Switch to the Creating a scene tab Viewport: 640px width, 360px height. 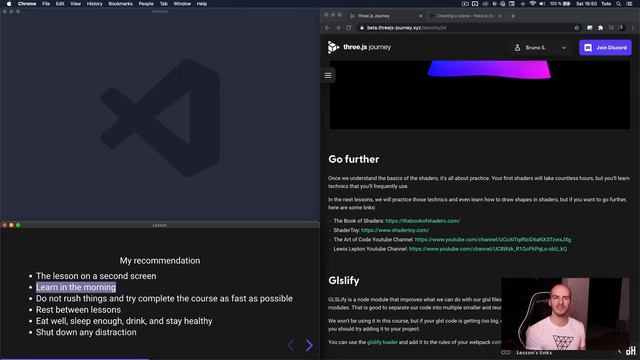click(x=466, y=16)
